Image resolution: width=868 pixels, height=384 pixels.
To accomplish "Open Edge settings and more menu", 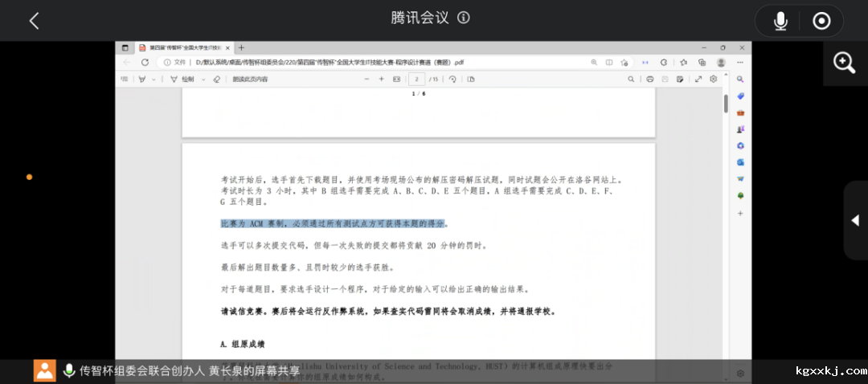I will click(741, 63).
